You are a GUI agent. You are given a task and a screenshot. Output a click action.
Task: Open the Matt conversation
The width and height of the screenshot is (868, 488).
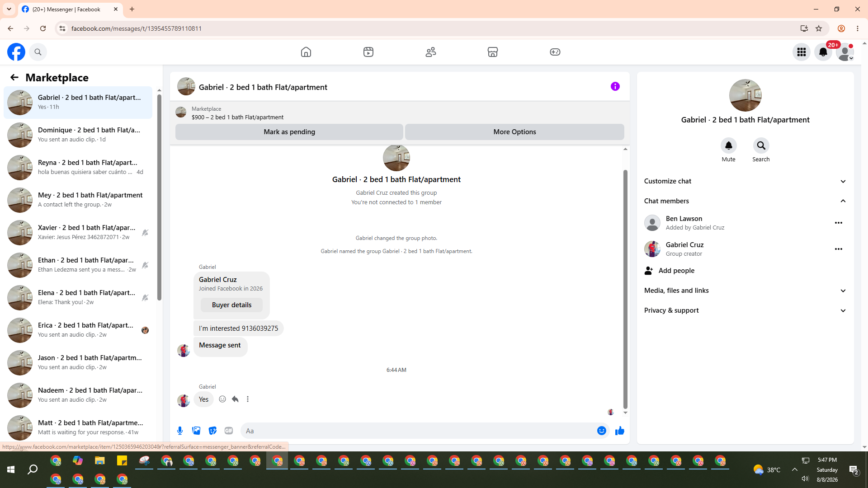78,427
